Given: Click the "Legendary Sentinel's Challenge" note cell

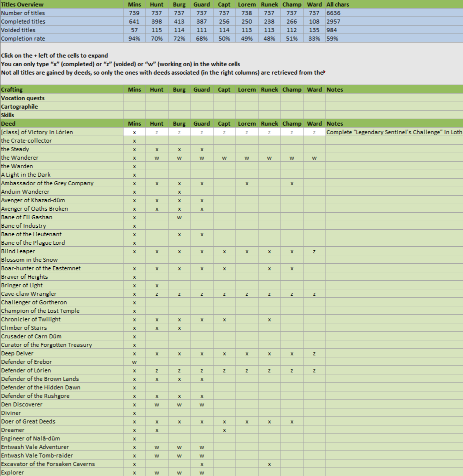Looking at the screenshot, I should (394, 132).
